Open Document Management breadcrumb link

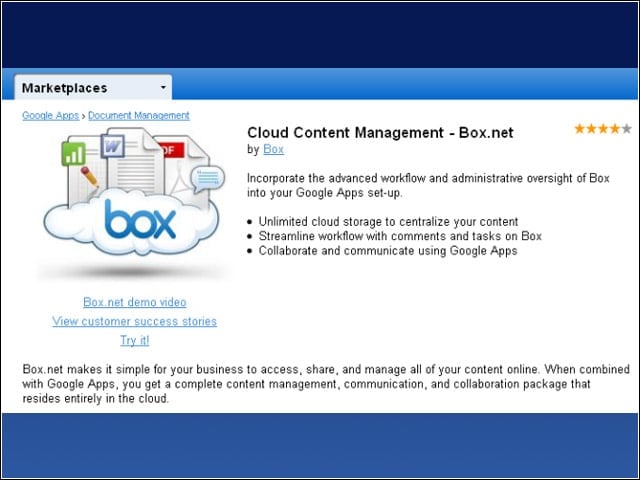[x=139, y=116]
